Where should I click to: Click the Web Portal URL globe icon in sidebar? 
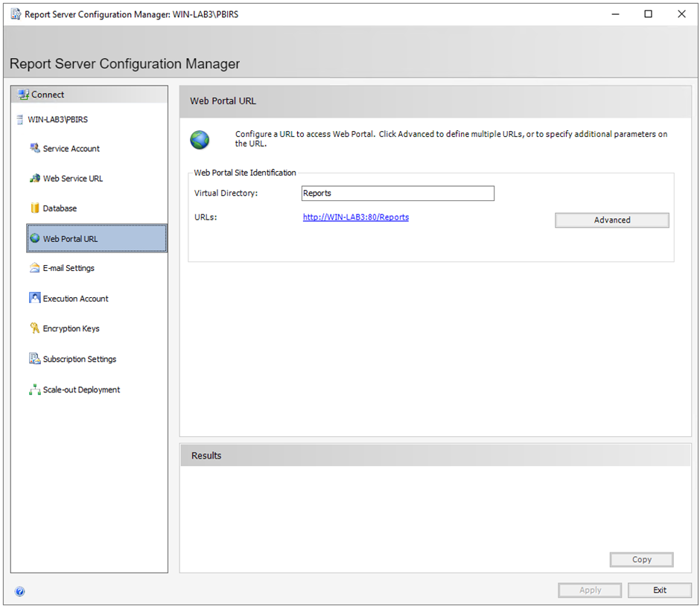35,238
